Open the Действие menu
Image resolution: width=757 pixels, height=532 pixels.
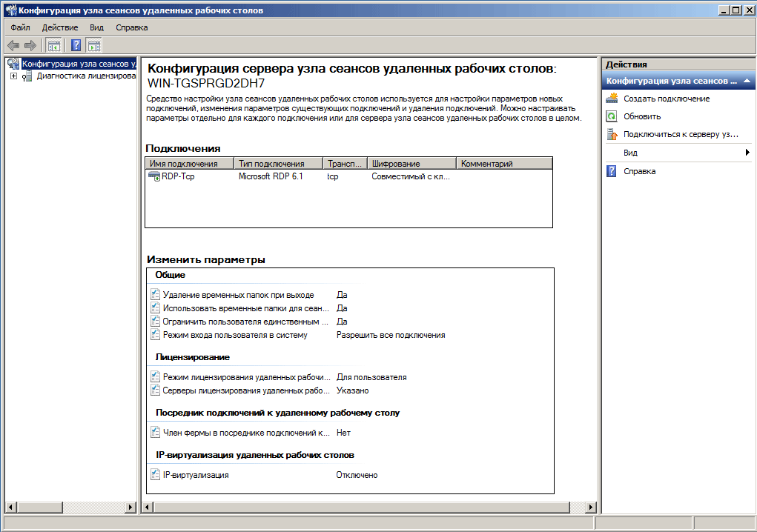coord(60,27)
